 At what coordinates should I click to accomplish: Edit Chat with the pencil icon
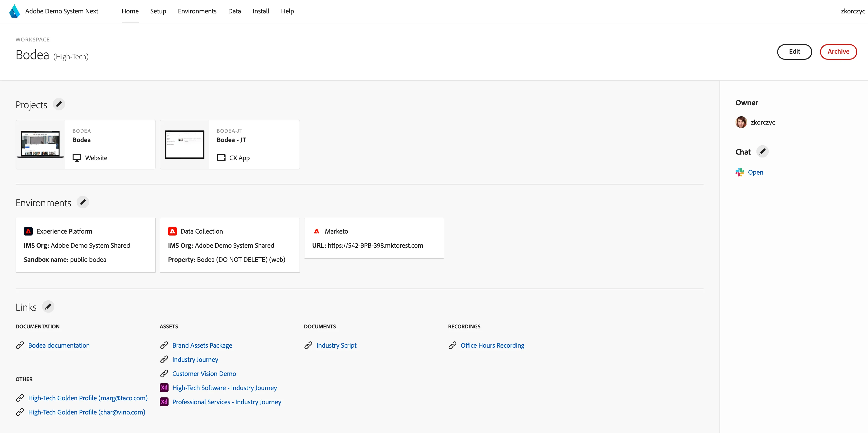point(762,151)
